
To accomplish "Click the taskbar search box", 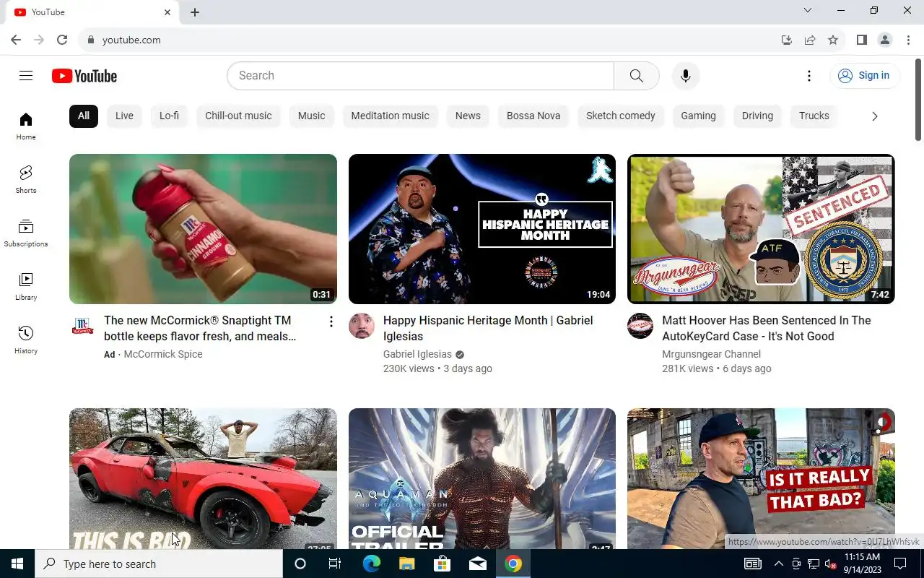I will [159, 564].
